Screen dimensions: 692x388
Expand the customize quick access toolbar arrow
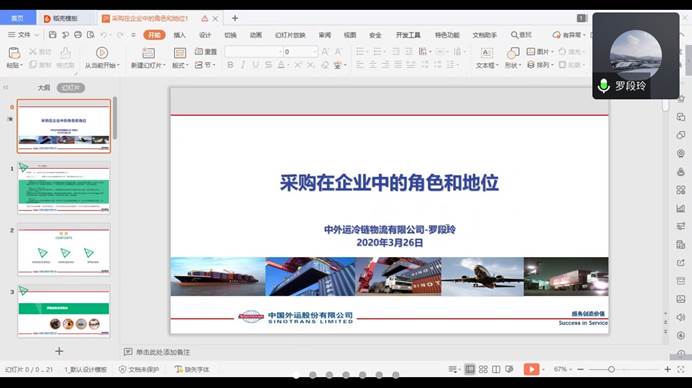pyautogui.click(x=133, y=35)
